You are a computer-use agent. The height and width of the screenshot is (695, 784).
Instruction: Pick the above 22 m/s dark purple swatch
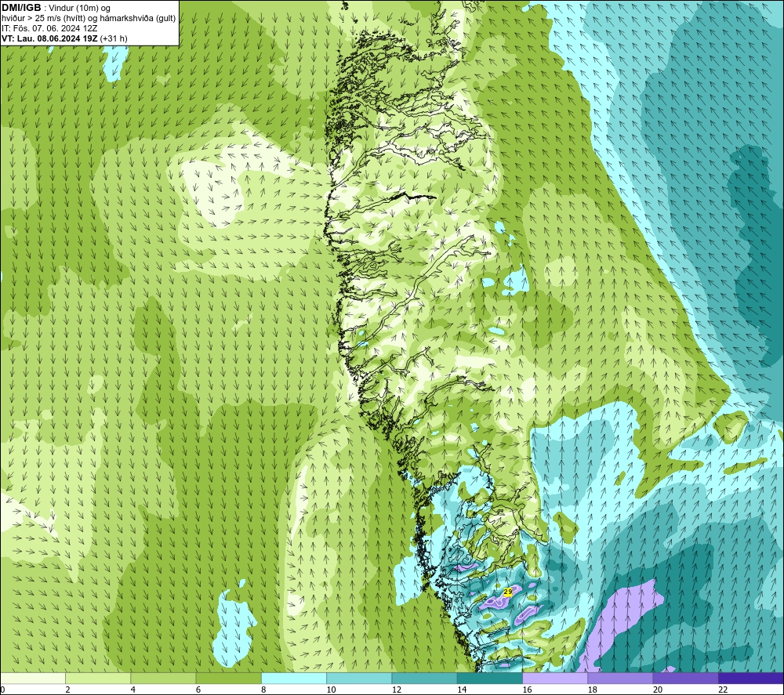click(750, 678)
